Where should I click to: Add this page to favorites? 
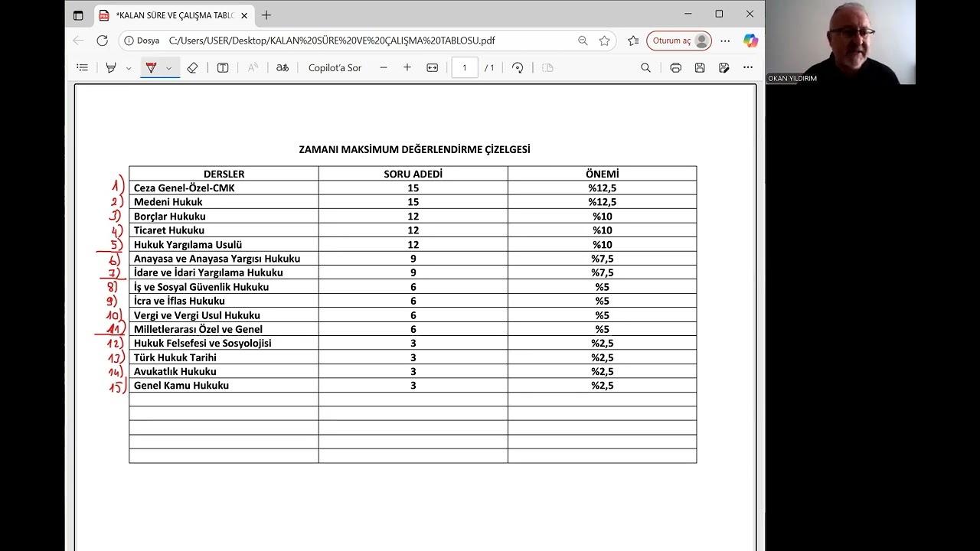(605, 41)
